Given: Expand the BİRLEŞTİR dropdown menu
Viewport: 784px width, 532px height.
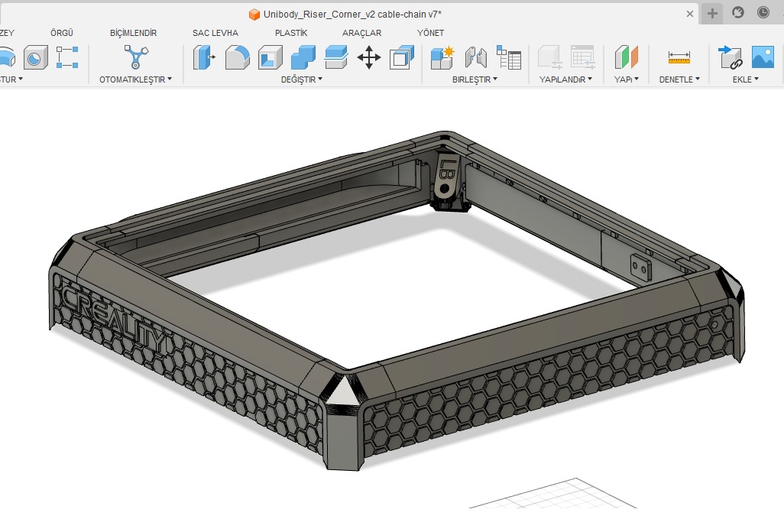Looking at the screenshot, I should click(475, 79).
